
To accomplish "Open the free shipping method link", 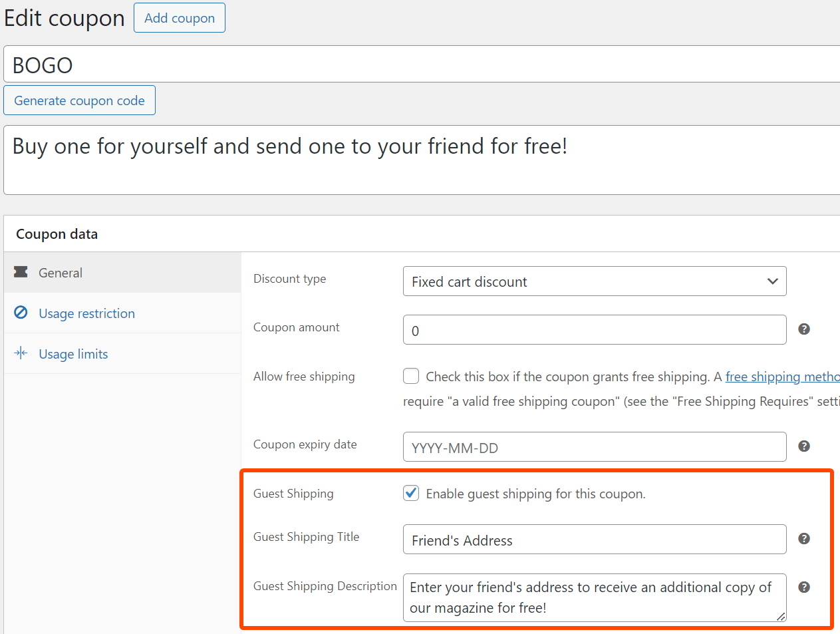I will coord(782,377).
